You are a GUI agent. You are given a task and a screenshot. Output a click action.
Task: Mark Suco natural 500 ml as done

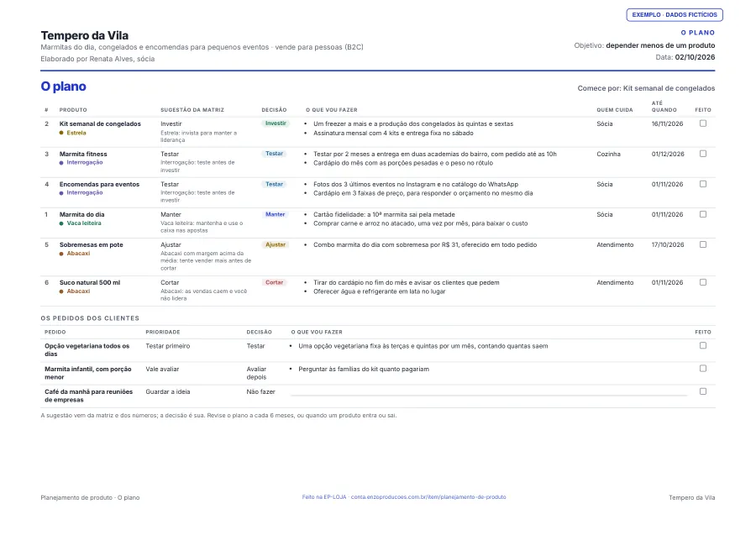(703, 282)
